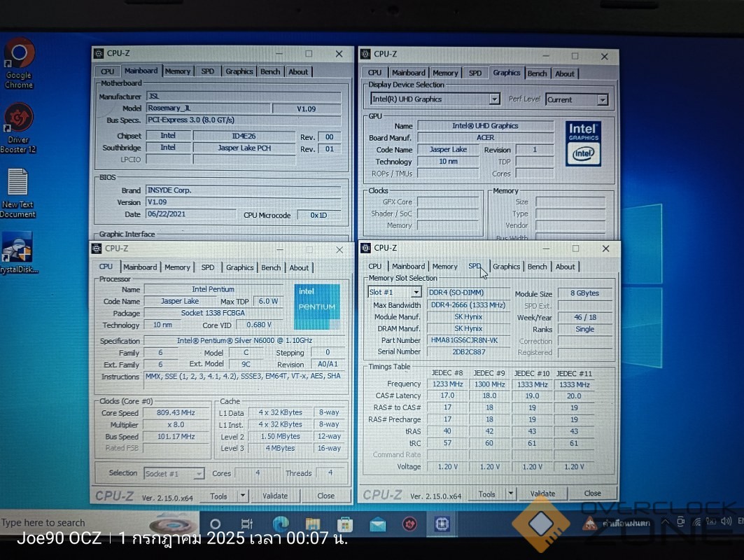Image resolution: width=744 pixels, height=560 pixels.
Task: Select Mainboard tab in CPU window
Action: (x=140, y=267)
